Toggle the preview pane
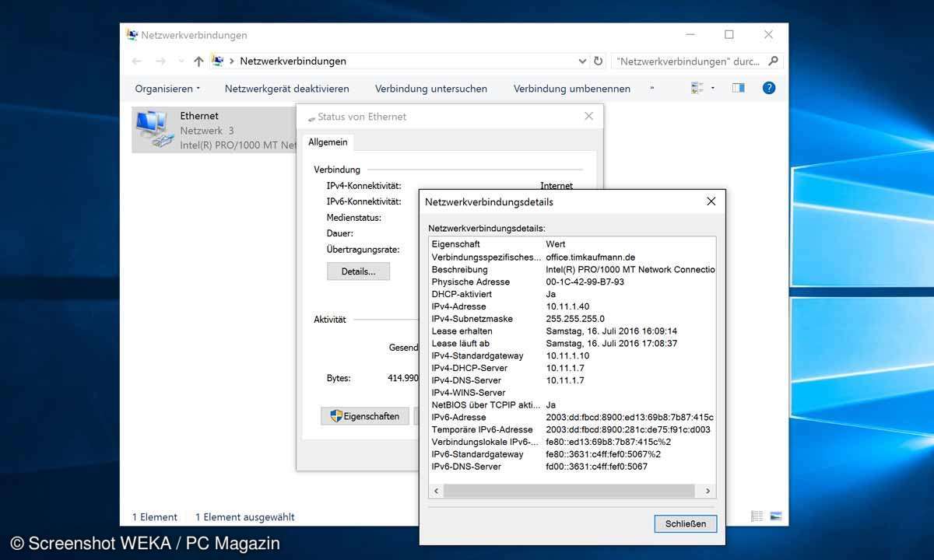934x560 pixels. 739,89
